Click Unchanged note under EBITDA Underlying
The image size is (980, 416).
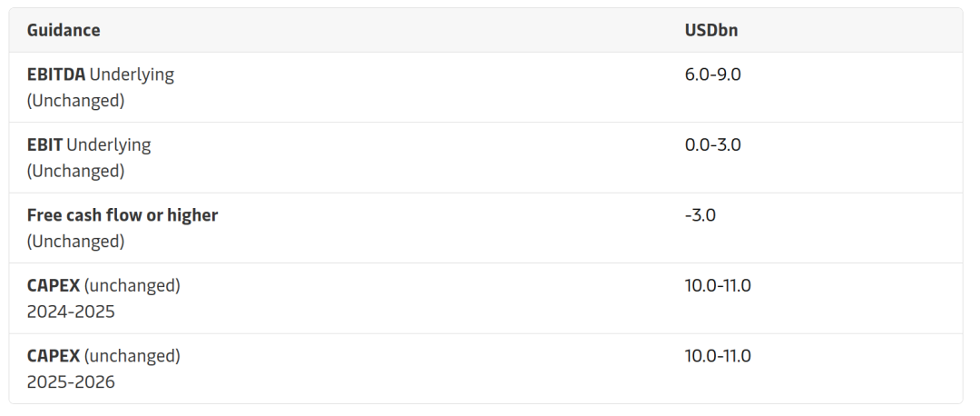(x=75, y=101)
